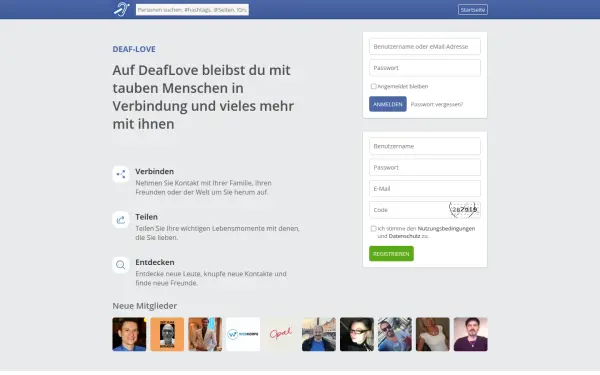
Task: Click the green REGISTRIEREN button
Action: click(x=391, y=254)
